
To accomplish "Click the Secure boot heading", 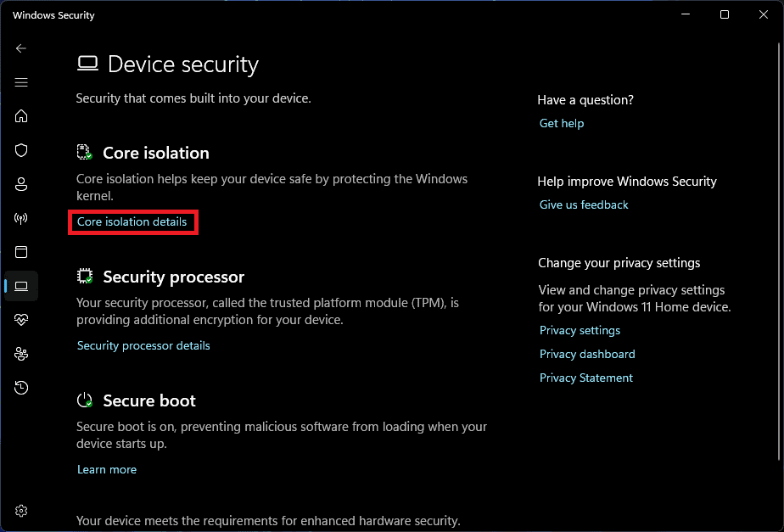I will [149, 400].
